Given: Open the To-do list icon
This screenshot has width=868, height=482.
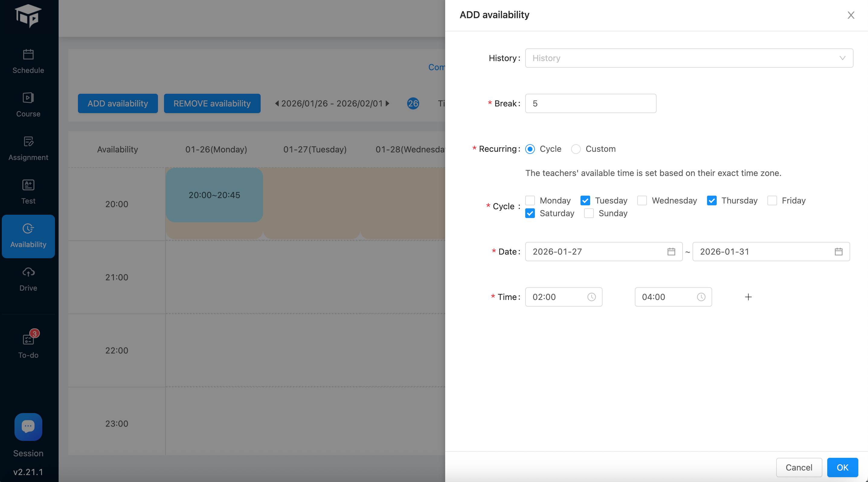Looking at the screenshot, I should (28, 339).
